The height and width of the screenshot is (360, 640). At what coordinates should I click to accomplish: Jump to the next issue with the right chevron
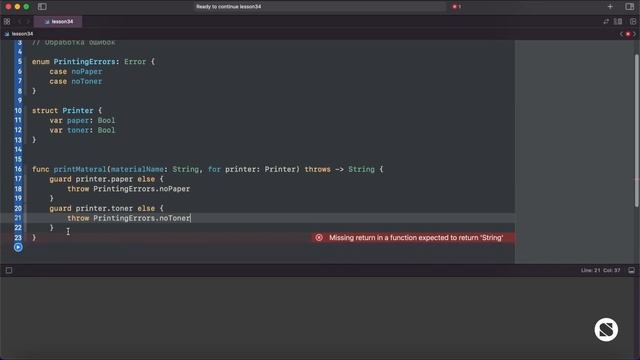click(634, 34)
